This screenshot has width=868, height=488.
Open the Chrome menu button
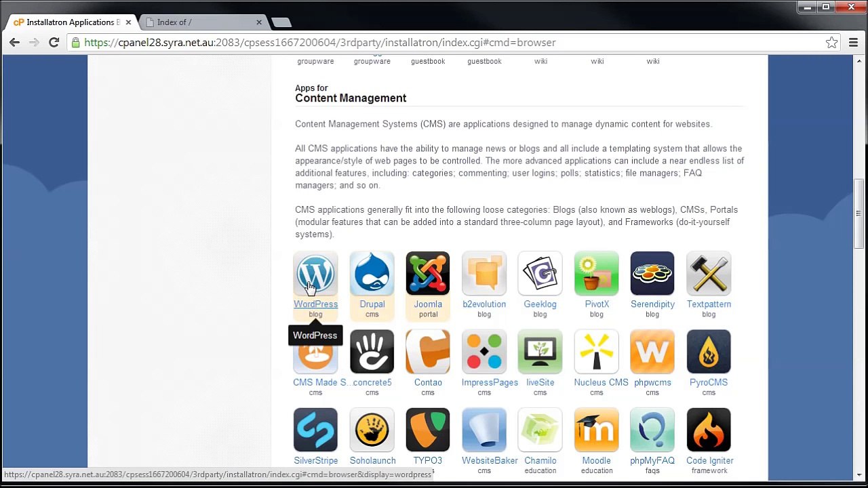click(853, 43)
